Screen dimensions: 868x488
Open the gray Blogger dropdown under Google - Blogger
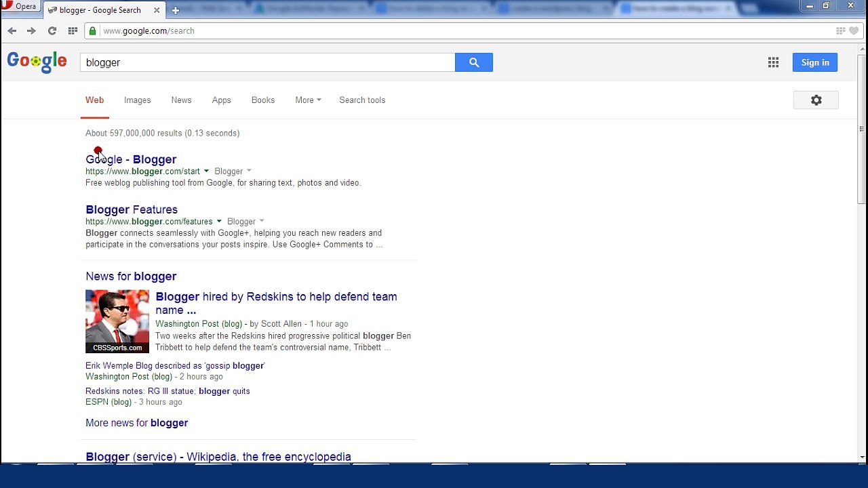233,171
